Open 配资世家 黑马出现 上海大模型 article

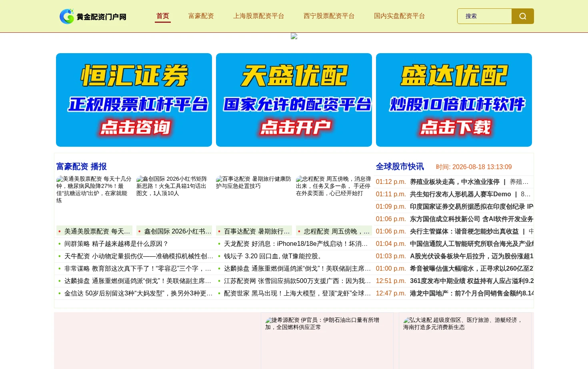coord(298,293)
